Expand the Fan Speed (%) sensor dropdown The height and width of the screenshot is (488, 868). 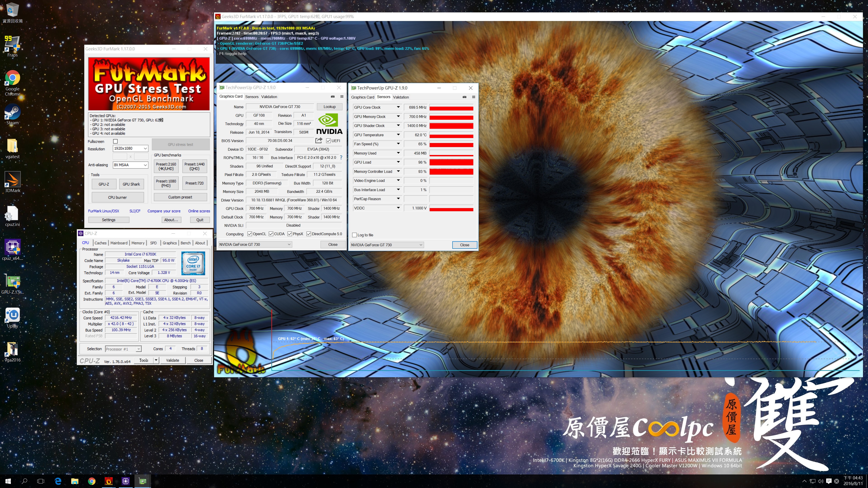(x=398, y=144)
